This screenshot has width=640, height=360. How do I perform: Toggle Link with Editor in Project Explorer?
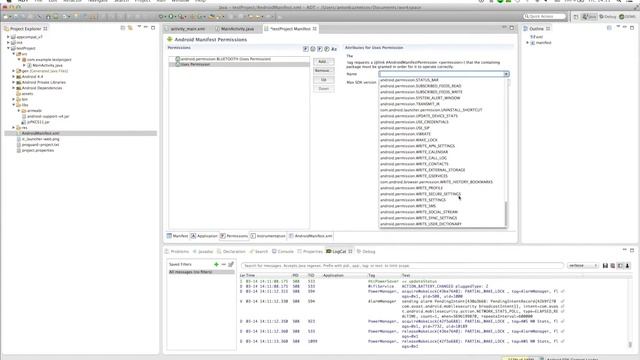130,28
